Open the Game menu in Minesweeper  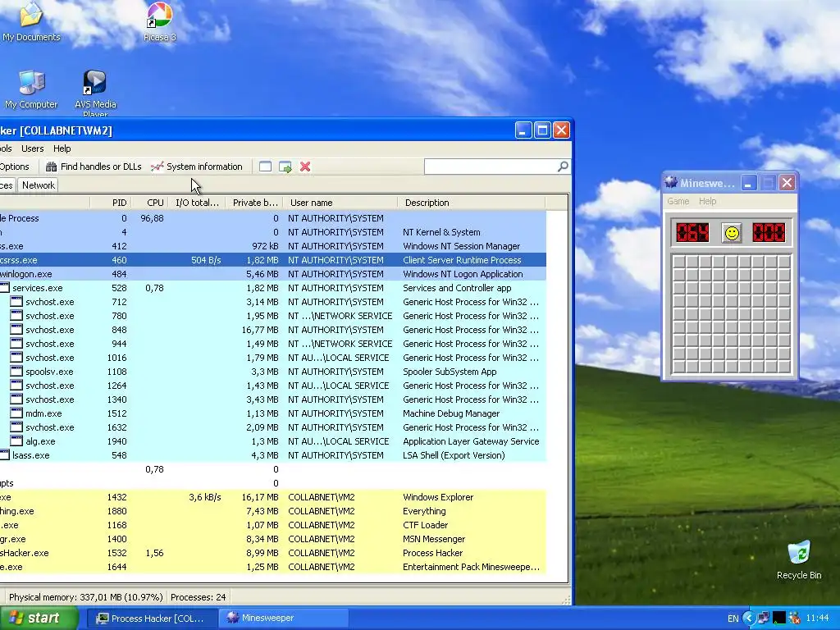point(678,201)
